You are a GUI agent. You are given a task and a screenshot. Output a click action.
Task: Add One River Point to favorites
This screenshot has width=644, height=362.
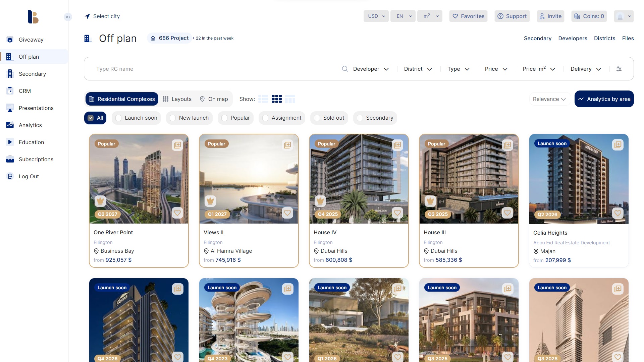(177, 213)
